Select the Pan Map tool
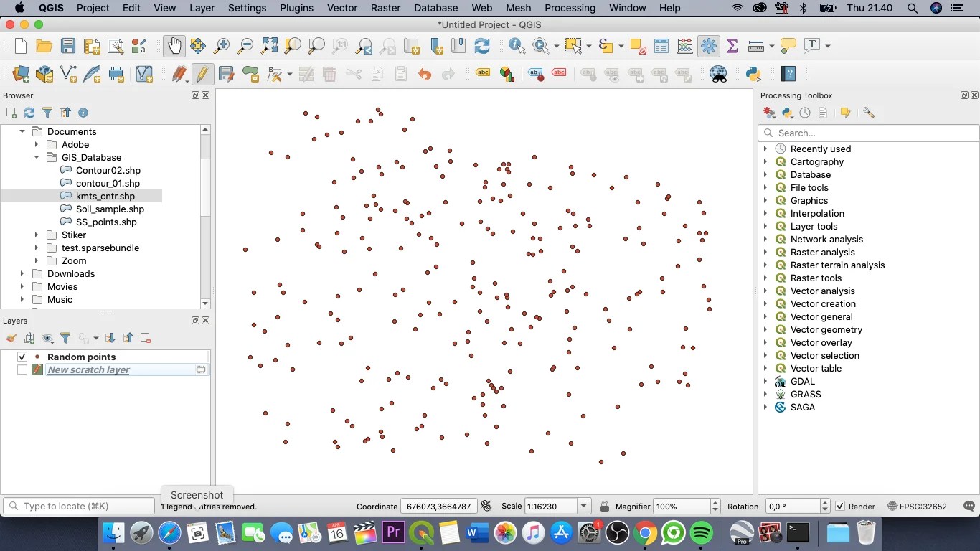The height and width of the screenshot is (551, 980). [174, 45]
